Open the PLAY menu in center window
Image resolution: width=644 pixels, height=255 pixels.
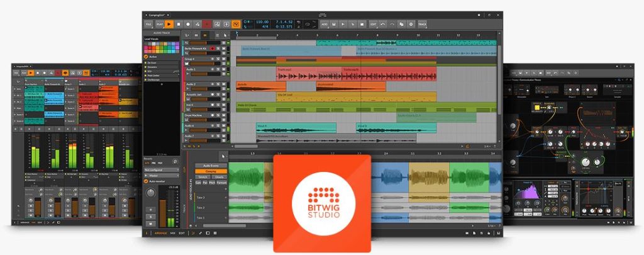coord(160,25)
